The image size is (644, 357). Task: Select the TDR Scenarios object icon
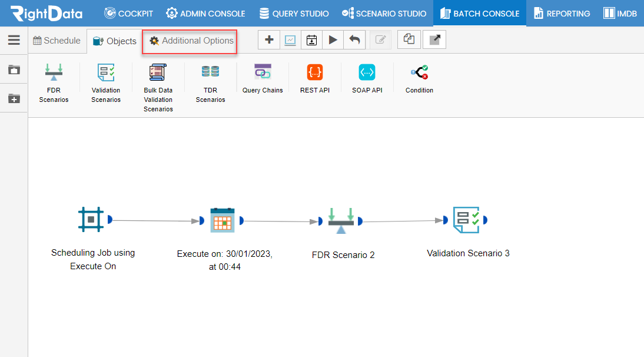click(x=210, y=72)
